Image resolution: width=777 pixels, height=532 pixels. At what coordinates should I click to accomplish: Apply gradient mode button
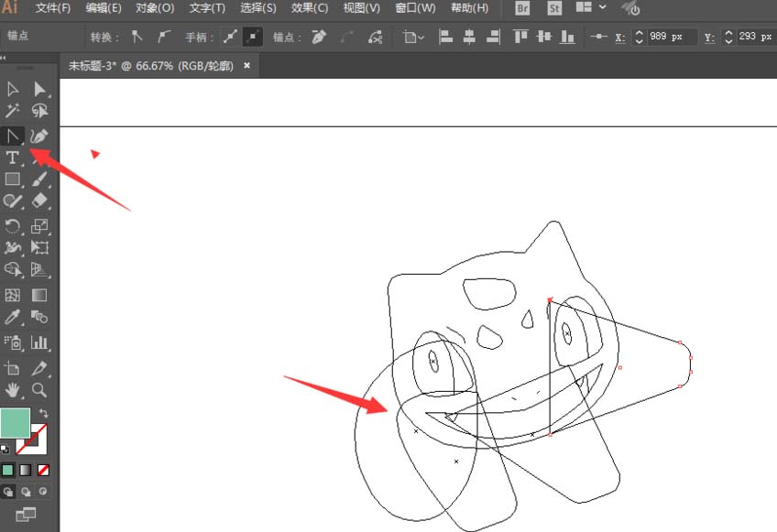click(26, 470)
